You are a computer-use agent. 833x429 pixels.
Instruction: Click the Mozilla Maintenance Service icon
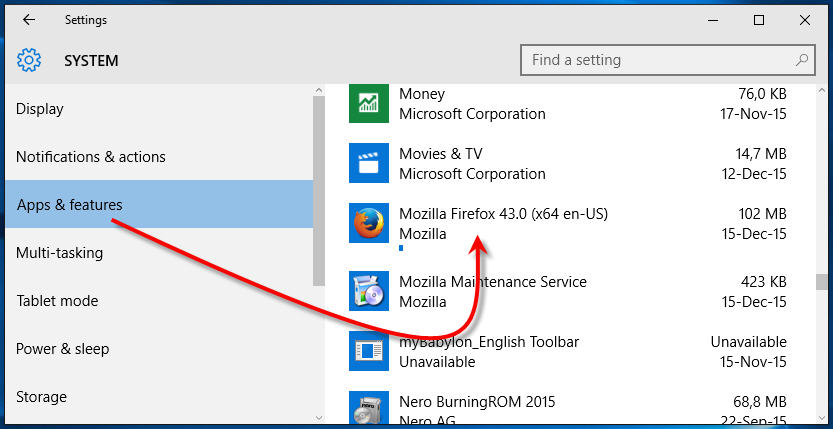(x=368, y=291)
